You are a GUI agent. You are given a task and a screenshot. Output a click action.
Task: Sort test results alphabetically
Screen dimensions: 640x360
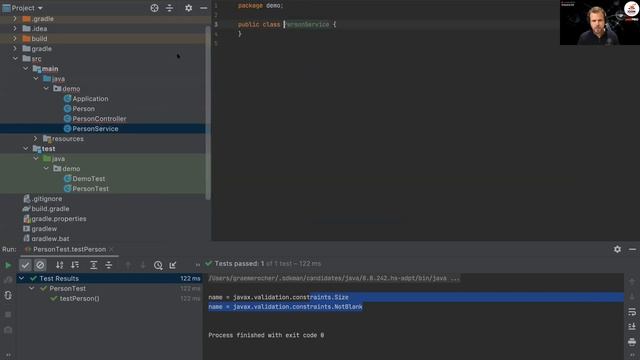(x=60, y=265)
